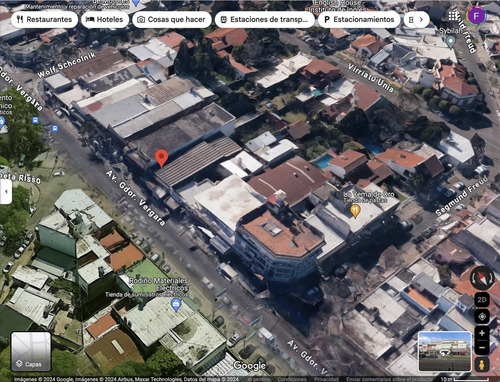The width and height of the screenshot is (500, 382).
Task: Reset map rotation with the compass
Action: pos(482,278)
